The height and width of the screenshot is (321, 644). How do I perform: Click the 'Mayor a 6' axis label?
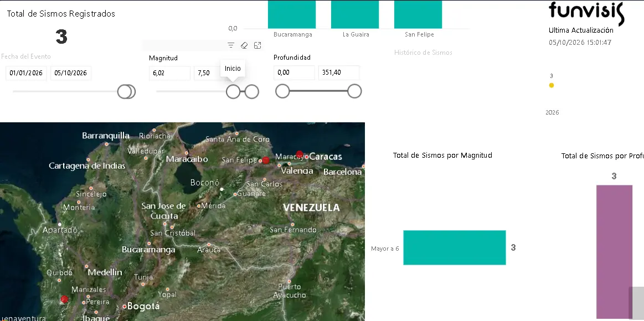pos(385,248)
